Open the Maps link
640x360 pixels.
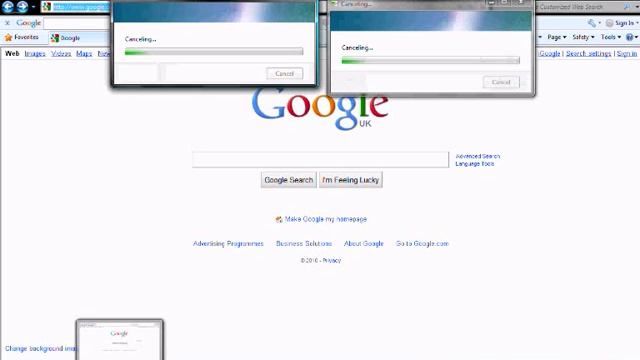(x=84, y=53)
